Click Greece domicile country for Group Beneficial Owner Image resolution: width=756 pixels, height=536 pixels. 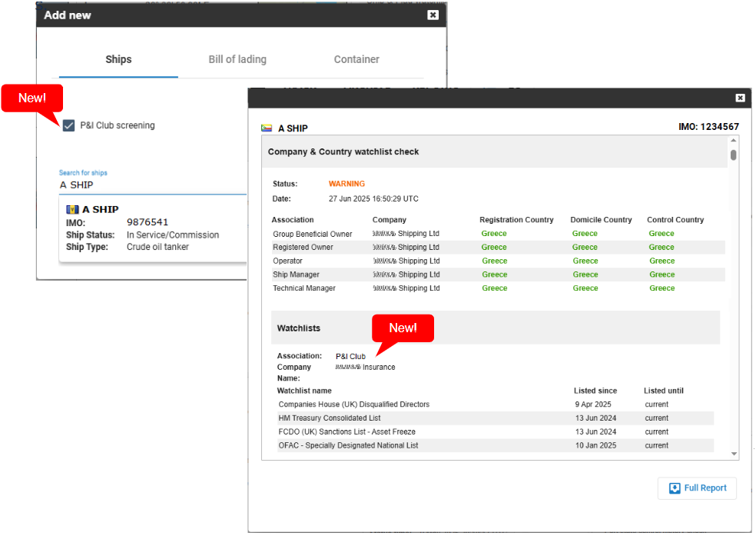(585, 234)
